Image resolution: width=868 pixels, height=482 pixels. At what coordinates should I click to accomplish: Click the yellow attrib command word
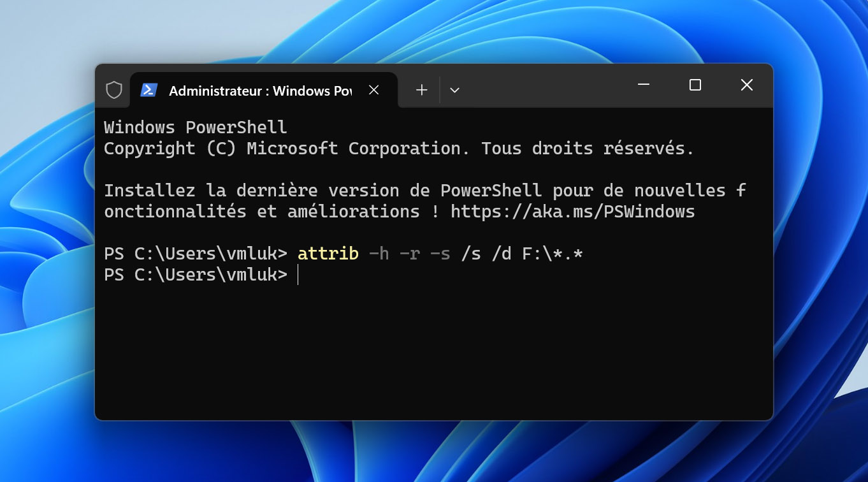[328, 254]
